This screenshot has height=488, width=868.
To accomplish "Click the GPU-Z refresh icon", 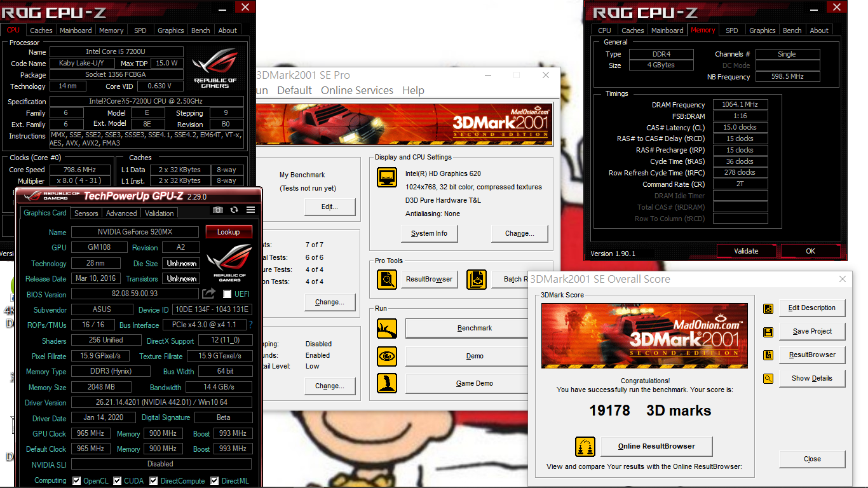I will (234, 210).
